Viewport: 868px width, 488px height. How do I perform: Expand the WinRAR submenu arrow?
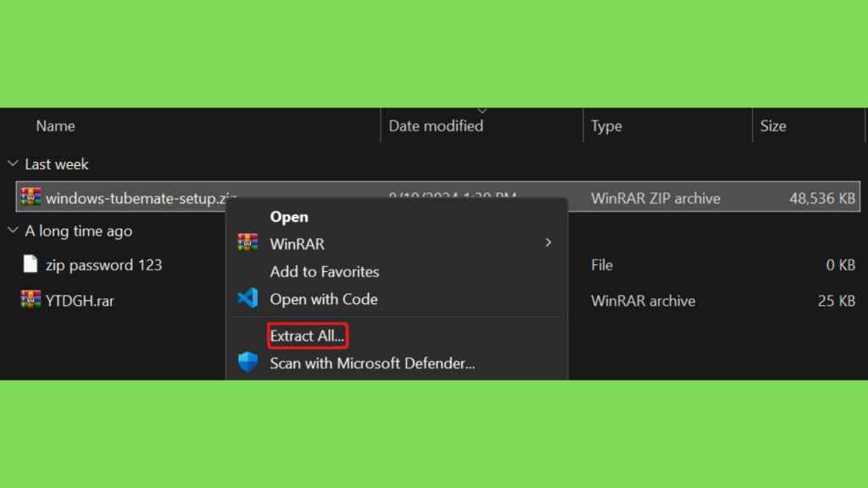point(548,242)
